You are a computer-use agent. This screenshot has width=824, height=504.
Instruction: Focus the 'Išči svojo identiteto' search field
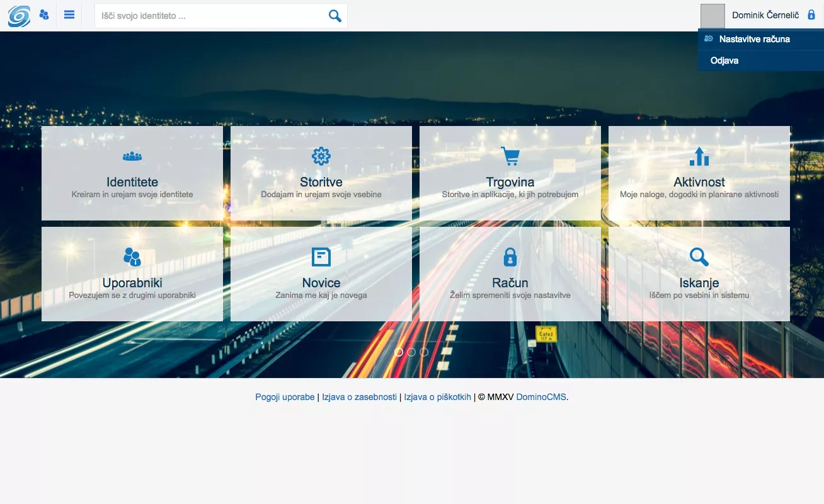[211, 16]
